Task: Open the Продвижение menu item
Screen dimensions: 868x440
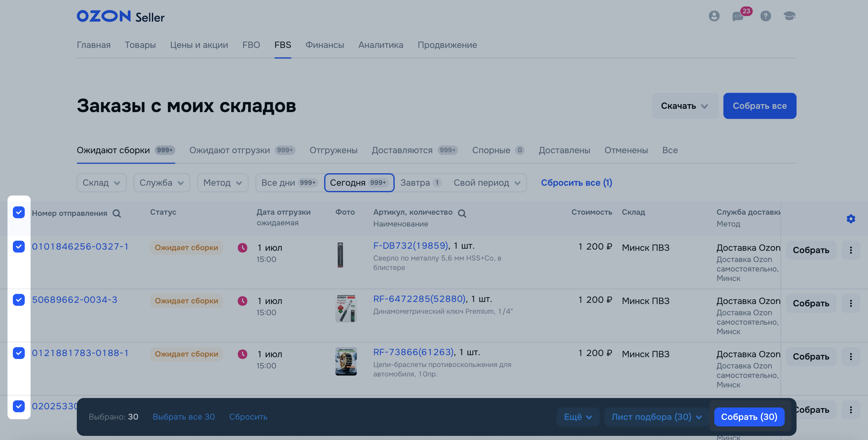Action: tap(447, 45)
